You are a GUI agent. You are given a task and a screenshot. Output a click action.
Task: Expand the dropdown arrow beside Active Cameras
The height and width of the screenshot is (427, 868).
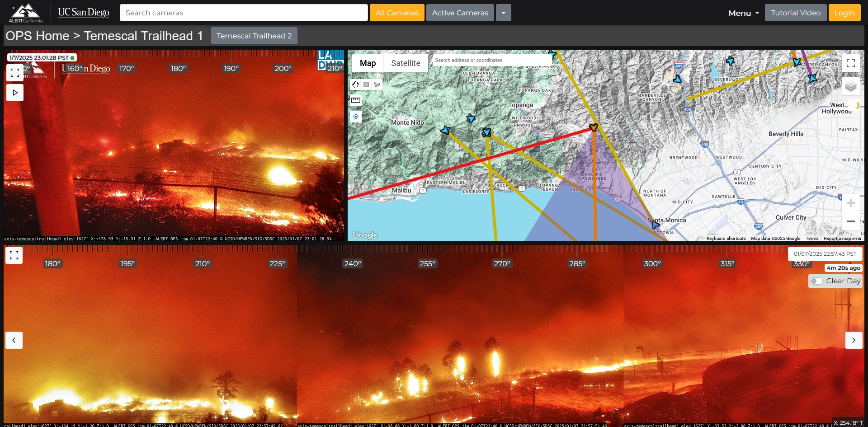503,13
